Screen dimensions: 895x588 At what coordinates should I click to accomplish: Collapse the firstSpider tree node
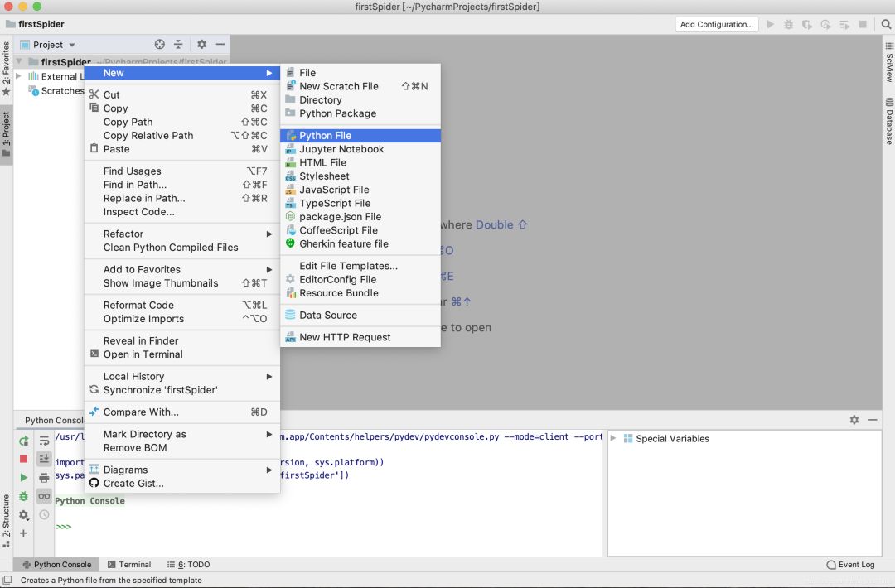click(19, 61)
